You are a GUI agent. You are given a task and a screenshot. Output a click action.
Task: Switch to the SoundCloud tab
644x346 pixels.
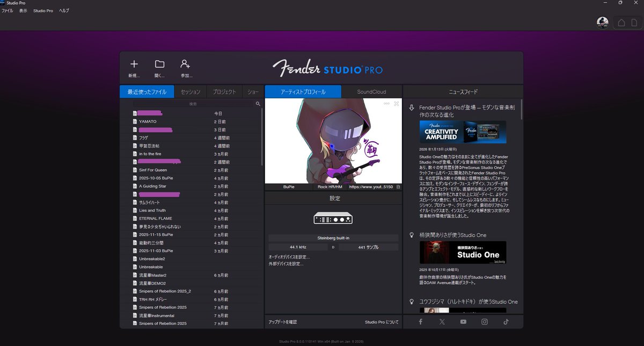click(x=371, y=92)
